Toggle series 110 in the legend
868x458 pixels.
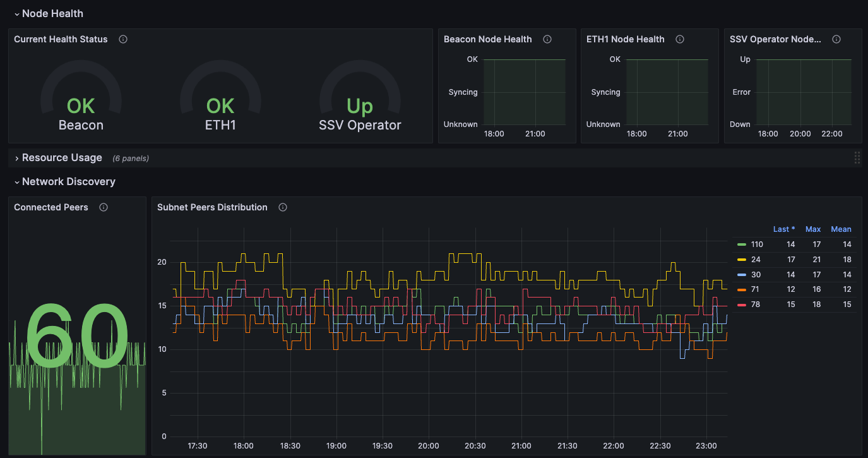pos(757,244)
